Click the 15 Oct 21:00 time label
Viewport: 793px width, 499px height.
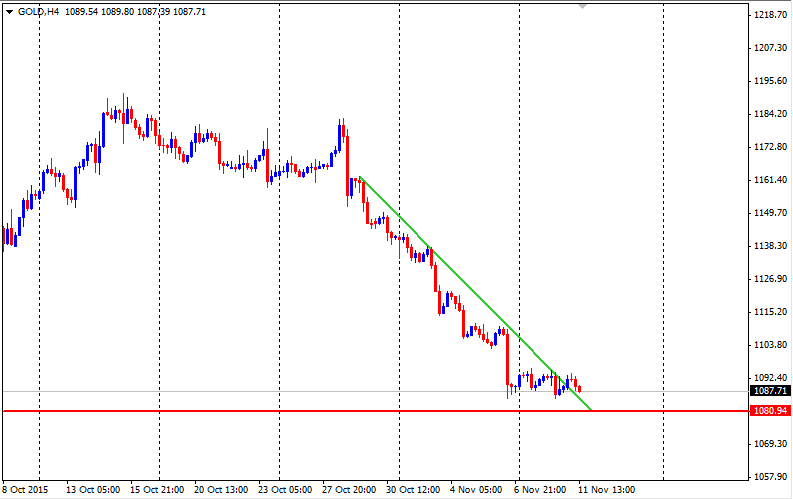point(157,489)
